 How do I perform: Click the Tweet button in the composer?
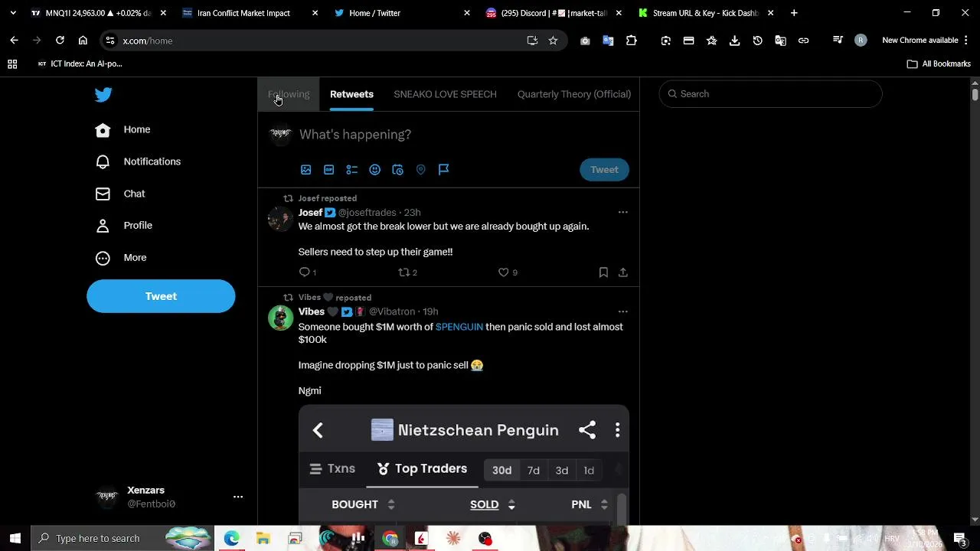pyautogui.click(x=604, y=170)
